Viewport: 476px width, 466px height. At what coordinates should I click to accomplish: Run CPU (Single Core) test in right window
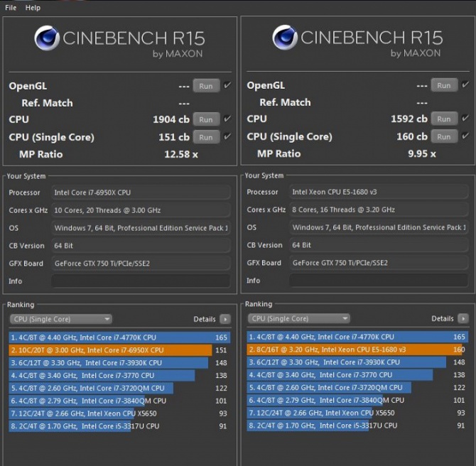444,136
